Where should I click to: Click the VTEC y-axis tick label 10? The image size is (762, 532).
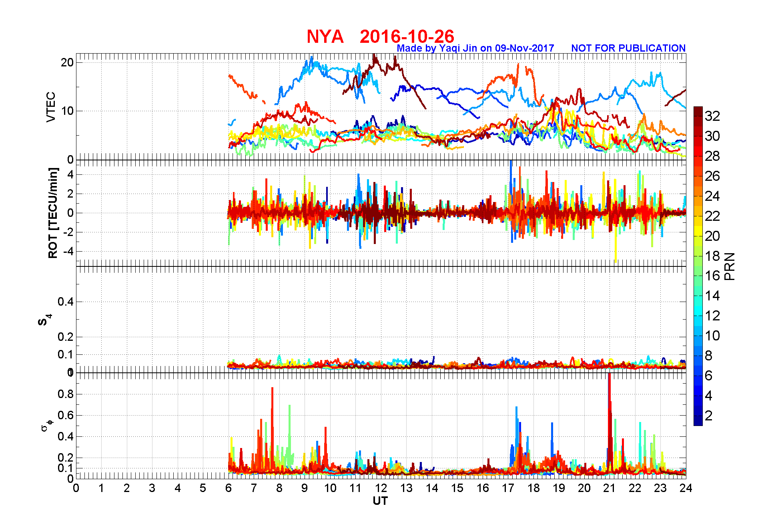[x=67, y=111]
